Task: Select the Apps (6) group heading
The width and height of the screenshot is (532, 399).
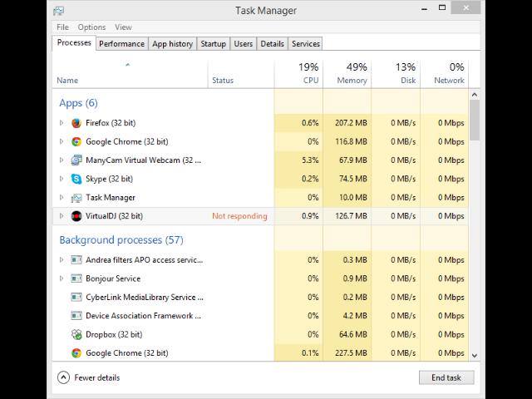Action: coord(78,103)
